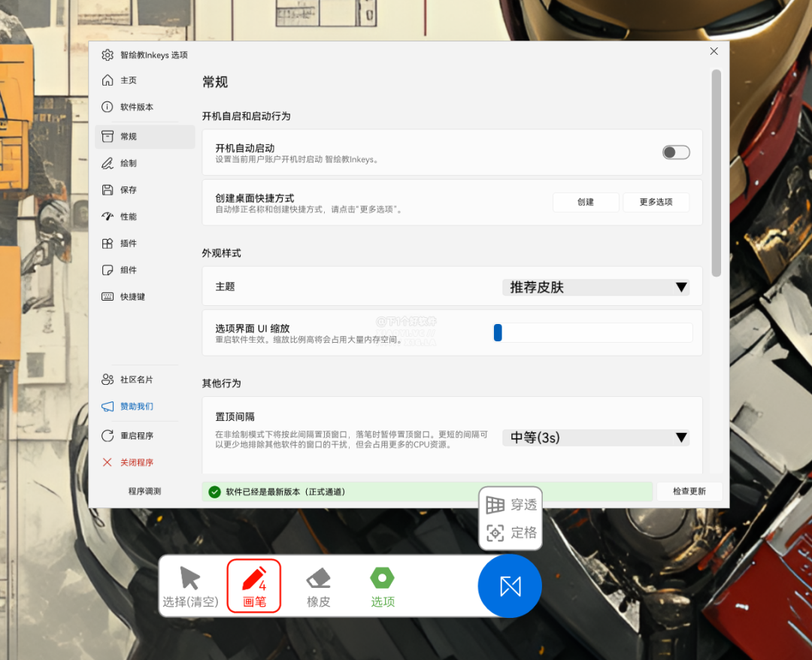Screen dimensions: 812x660
Task: Click the 保存 sidebar label
Action: click(x=129, y=190)
